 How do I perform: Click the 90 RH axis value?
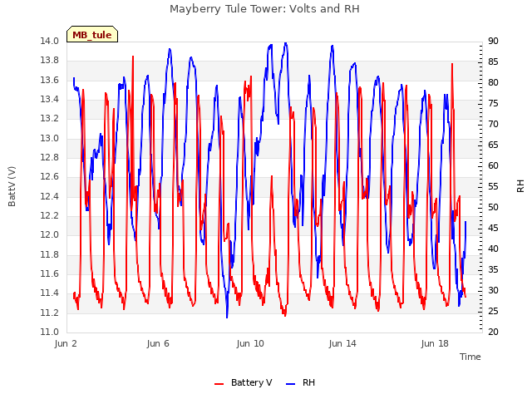[493, 42]
